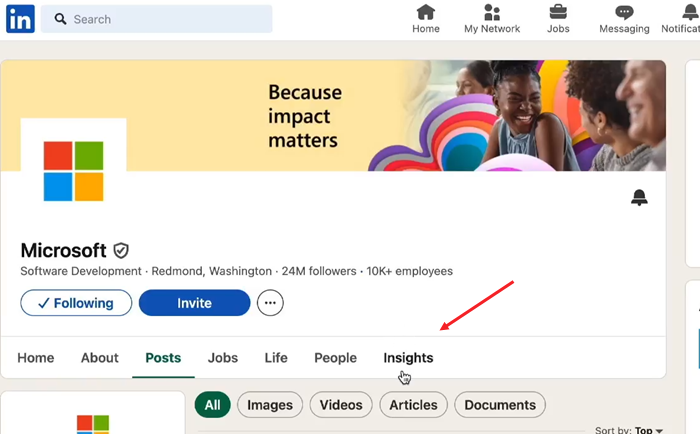This screenshot has height=434, width=700.
Task: Click the LinkedIn logo icon
Action: point(20,19)
